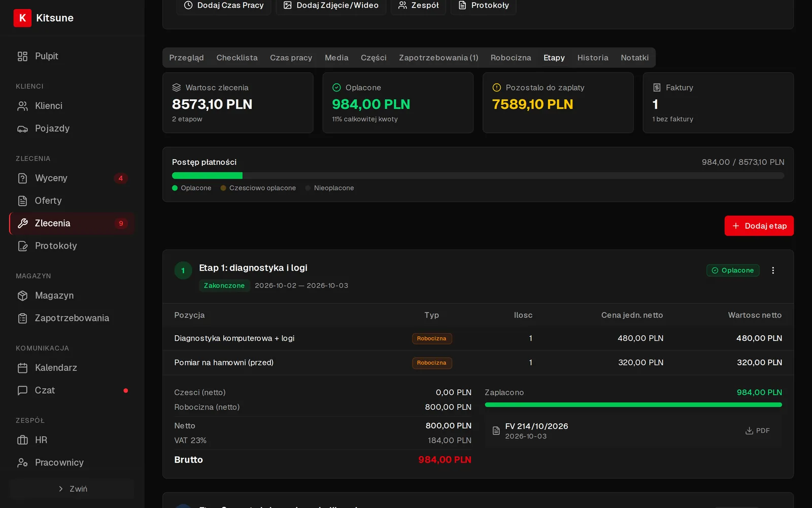
Task: Click the Zakonczone status tag
Action: click(224, 285)
